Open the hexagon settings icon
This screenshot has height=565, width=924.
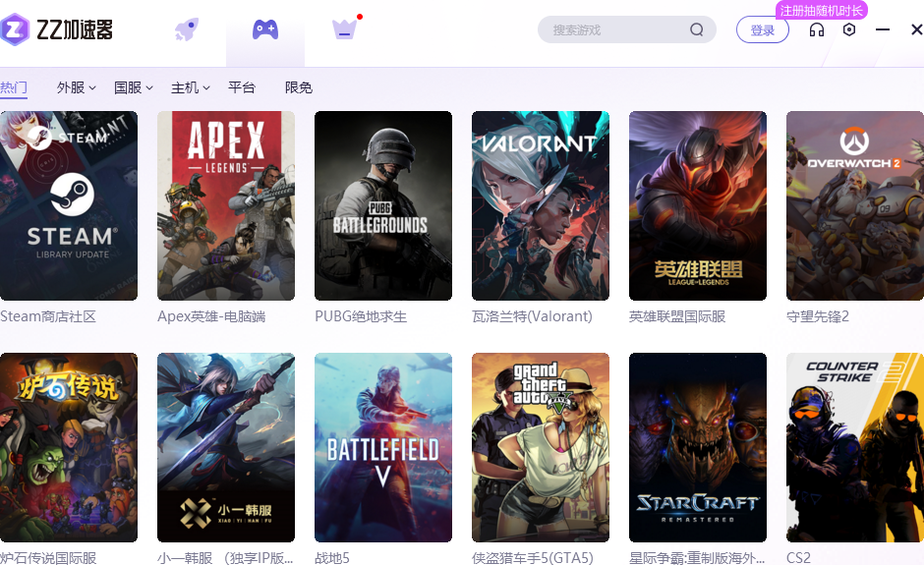coord(849,29)
